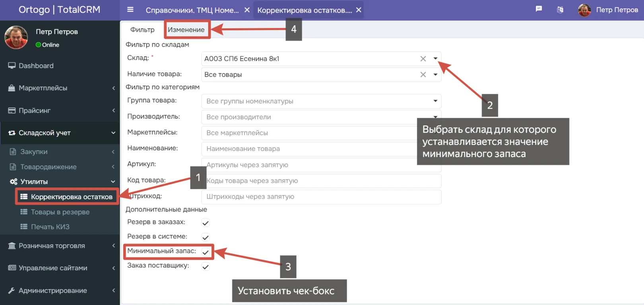
Task: Toggle the Резерв в системе checkbox
Action: [x=206, y=237]
